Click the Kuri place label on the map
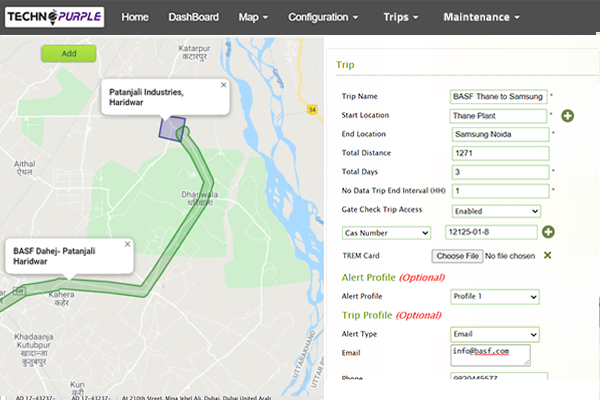Viewport: 600px width, 400px height. (x=77, y=388)
